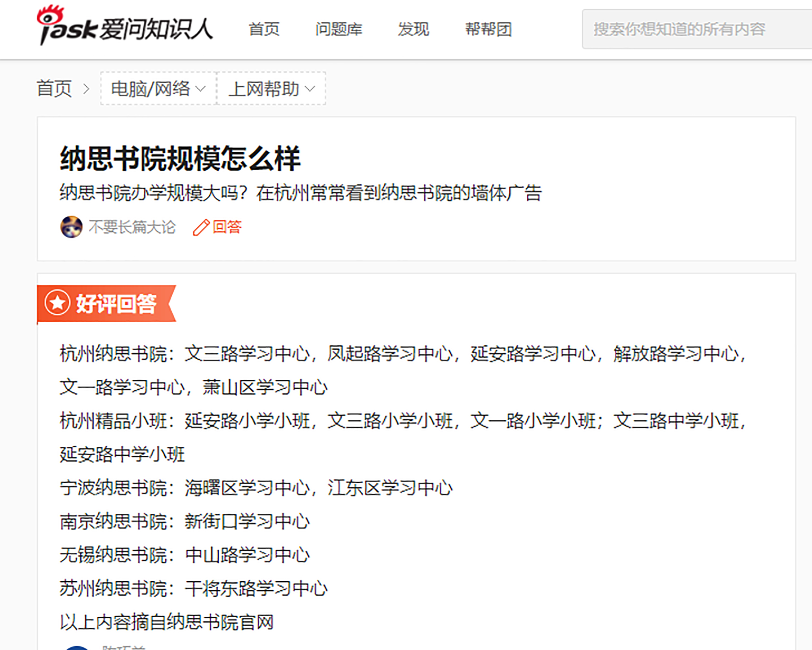Open the 首页 navigation tab
The height and width of the screenshot is (650, 812).
click(x=264, y=29)
